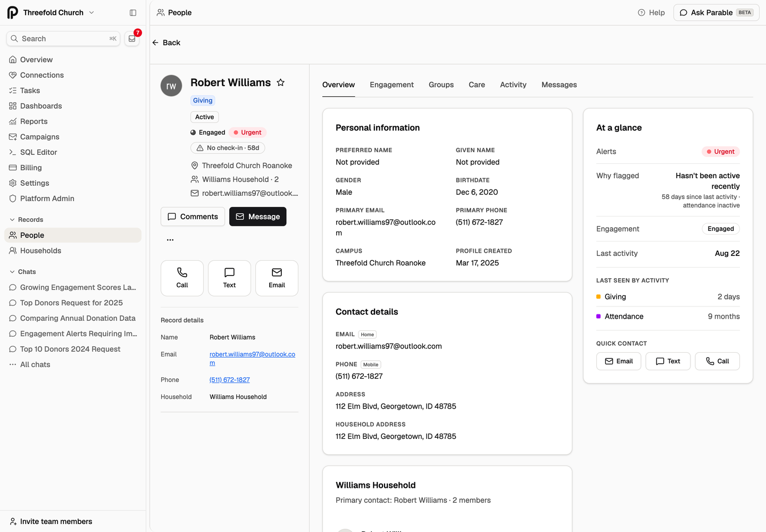Collapse the sidebar panel icon
Viewport: 766px width, 532px height.
pyautogui.click(x=133, y=13)
